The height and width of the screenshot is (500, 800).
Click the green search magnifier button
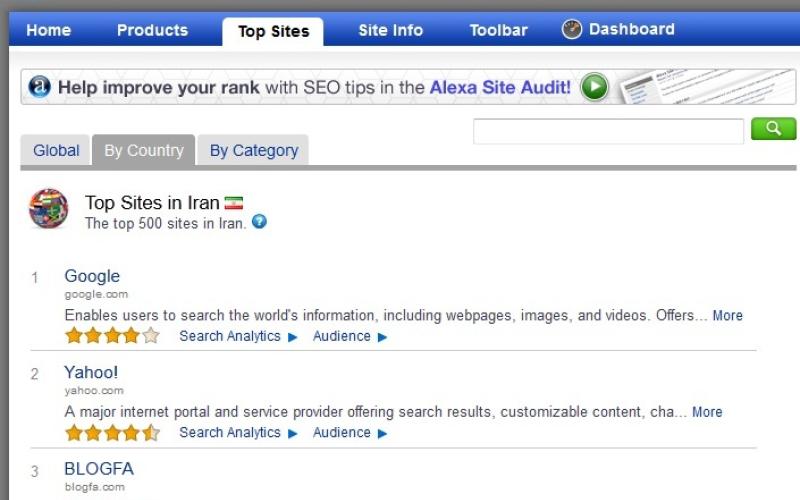tap(773, 128)
